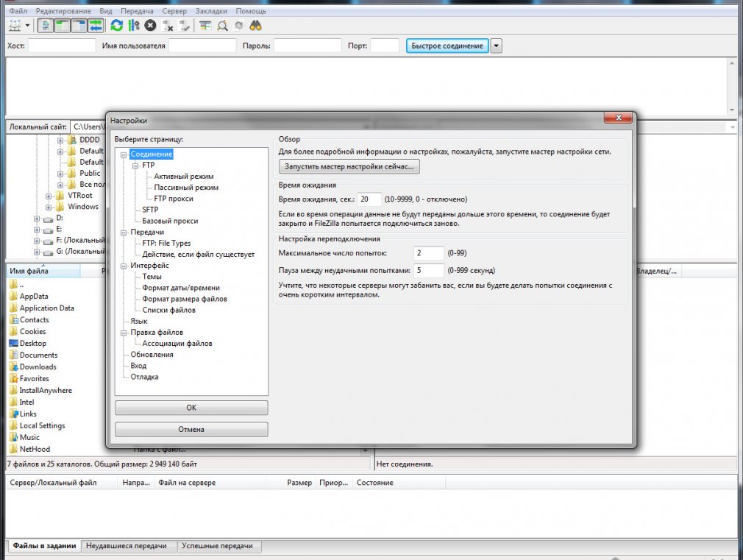Sort by Имя файла column header
Image resolution: width=743 pixels, height=560 pixels.
tap(43, 271)
